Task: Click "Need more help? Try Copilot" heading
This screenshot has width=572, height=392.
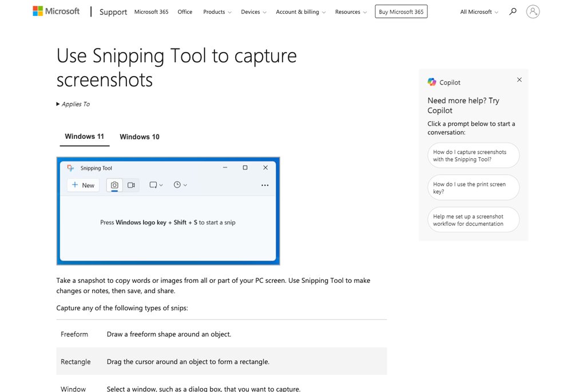Action: 463,105
